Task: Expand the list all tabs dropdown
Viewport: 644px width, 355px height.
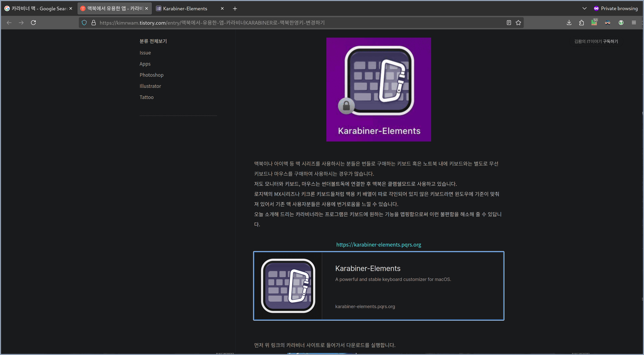Action: (584, 8)
